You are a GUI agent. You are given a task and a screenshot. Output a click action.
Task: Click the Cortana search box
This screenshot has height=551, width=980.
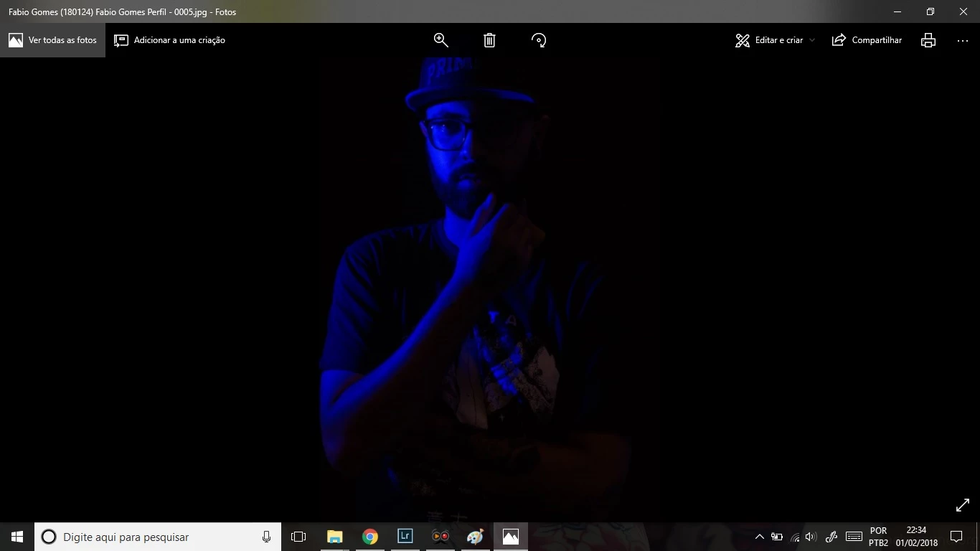158,537
